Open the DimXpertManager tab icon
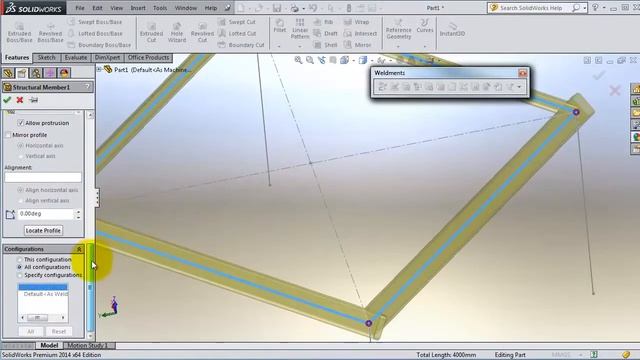 (50, 73)
